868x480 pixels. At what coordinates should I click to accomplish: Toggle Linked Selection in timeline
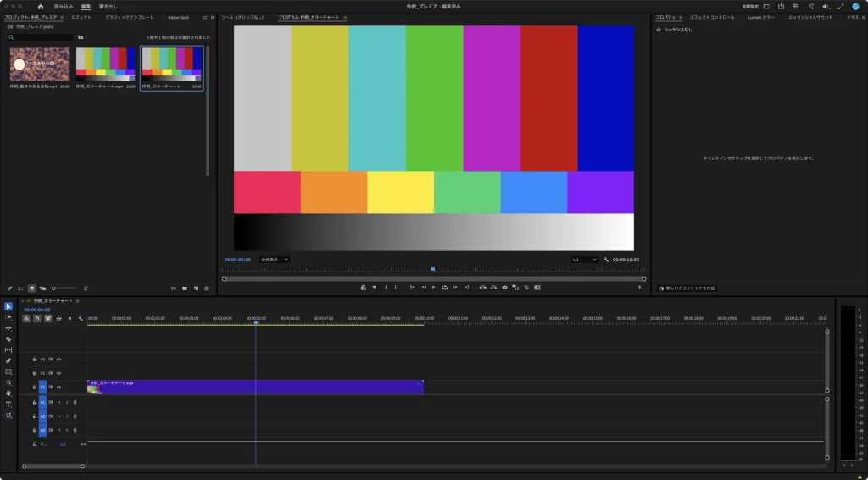tap(48, 319)
